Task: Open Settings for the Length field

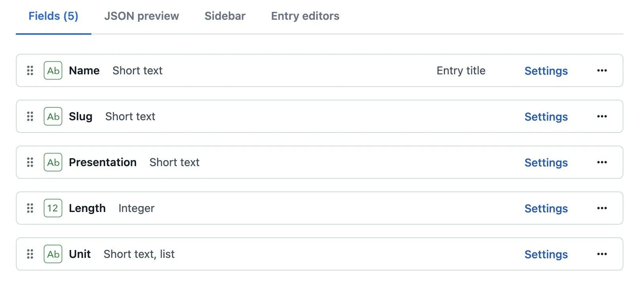Action: [x=546, y=208]
